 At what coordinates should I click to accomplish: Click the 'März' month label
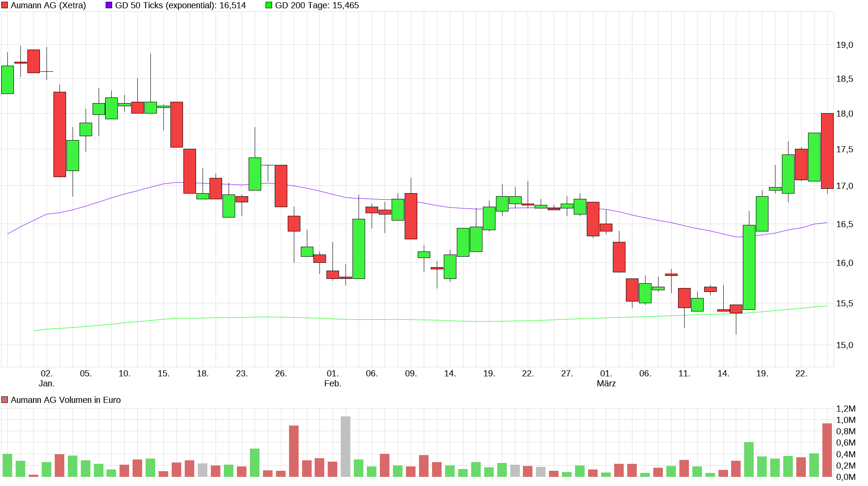[606, 383]
